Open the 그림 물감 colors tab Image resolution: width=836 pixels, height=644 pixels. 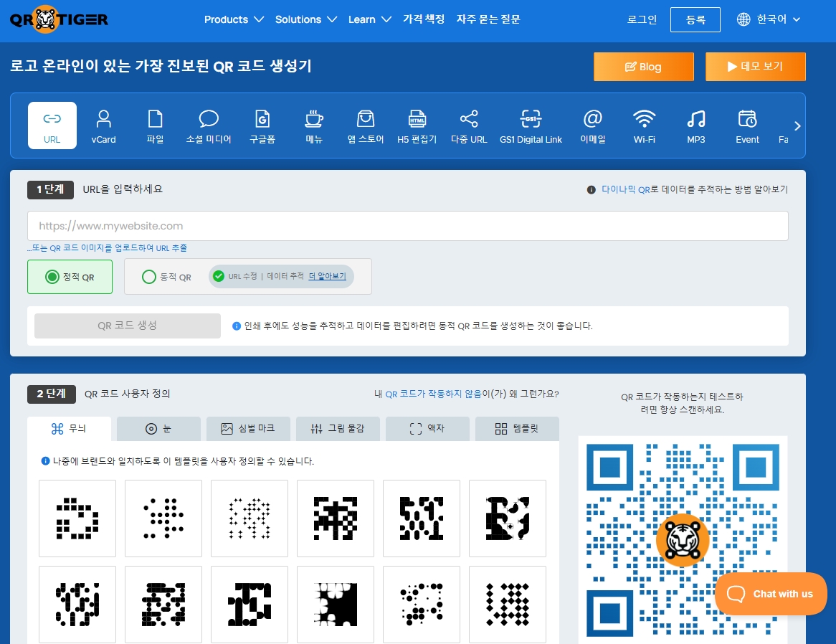[x=338, y=429]
